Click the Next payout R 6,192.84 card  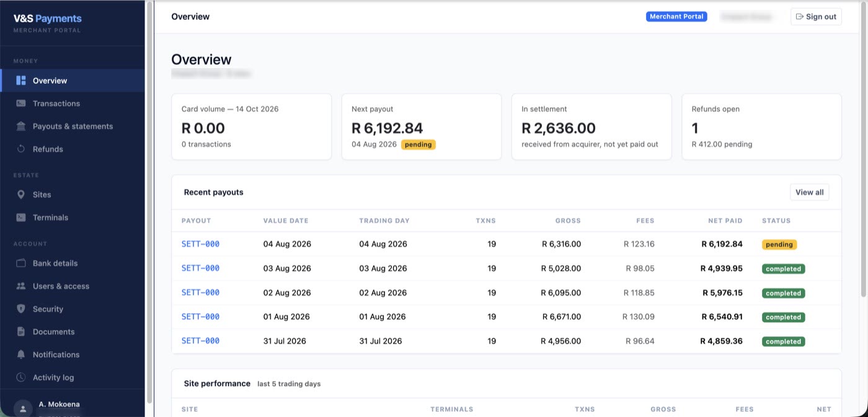(x=422, y=126)
